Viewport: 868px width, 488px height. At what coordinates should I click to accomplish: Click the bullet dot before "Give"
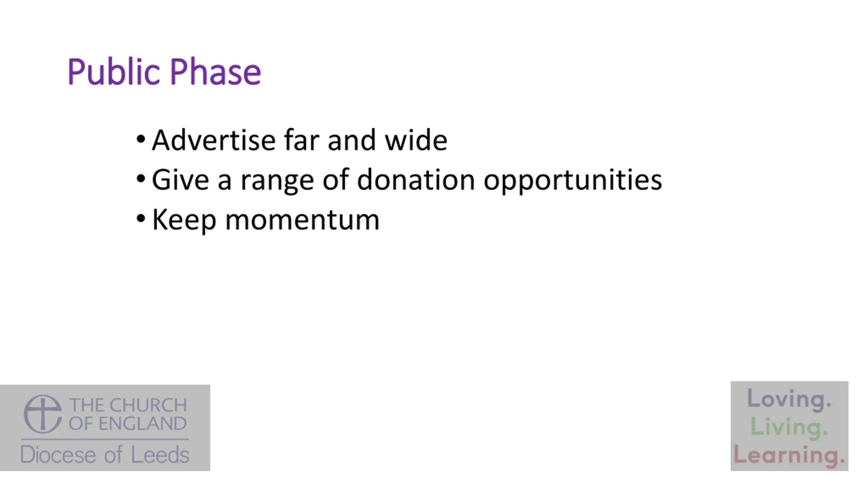pos(141,179)
